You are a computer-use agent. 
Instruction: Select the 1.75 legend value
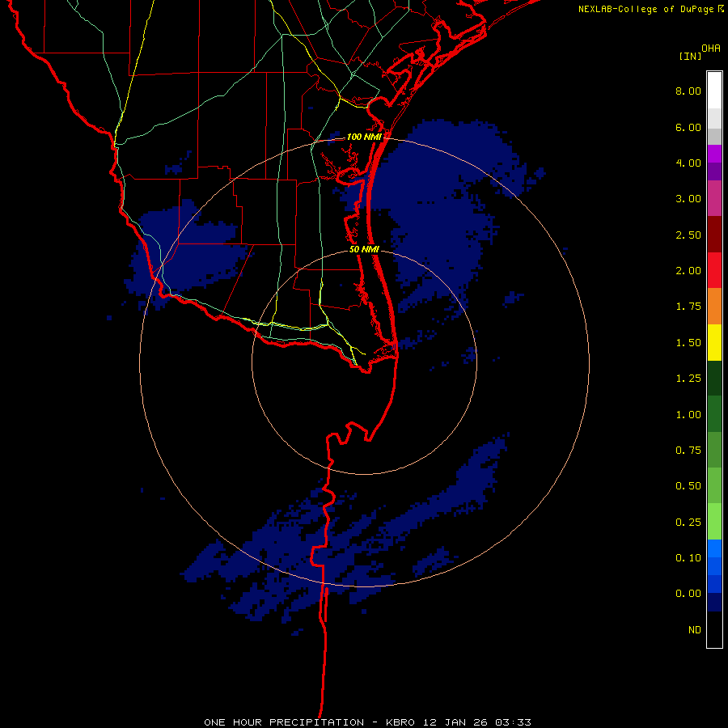pyautogui.click(x=688, y=307)
